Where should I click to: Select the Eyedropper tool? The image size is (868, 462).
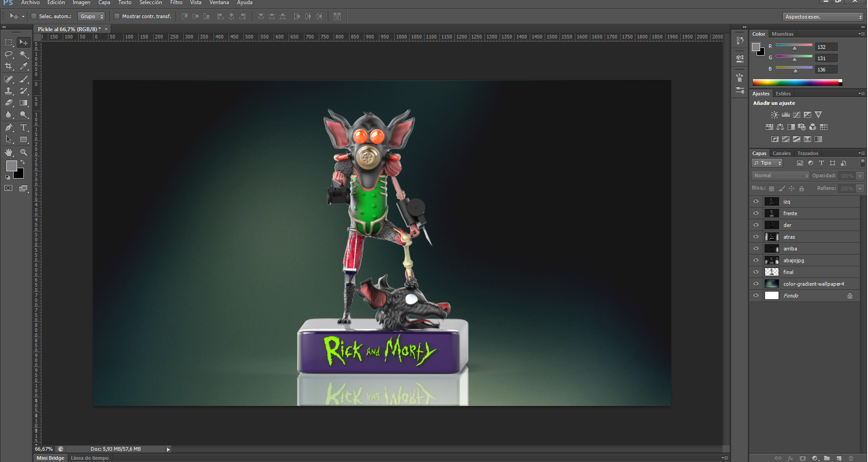(23, 66)
